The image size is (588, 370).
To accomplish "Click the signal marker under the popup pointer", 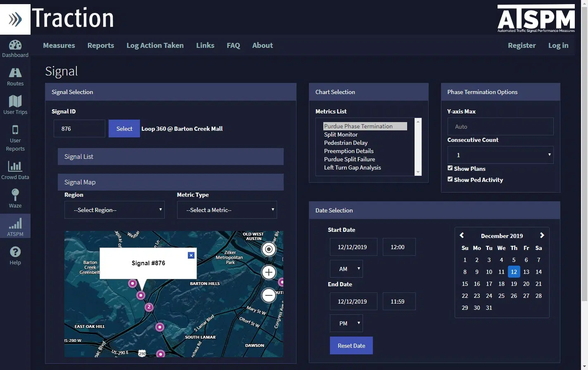I will tap(141, 295).
